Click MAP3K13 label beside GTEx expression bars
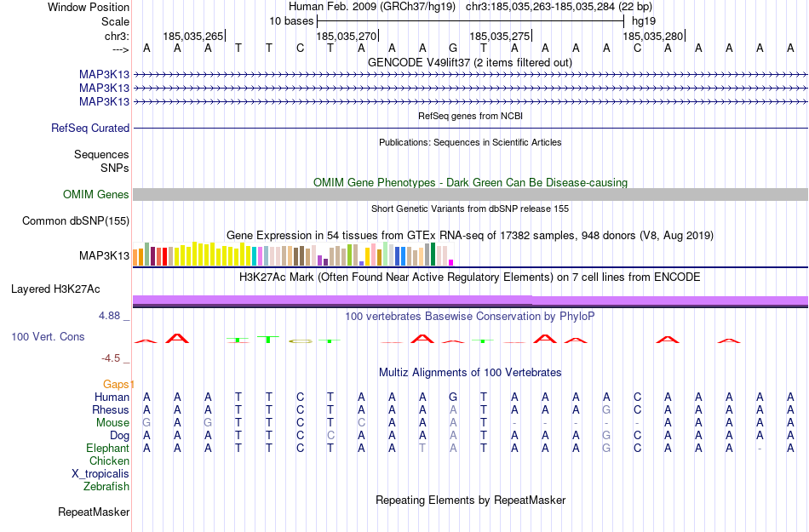 click(x=104, y=255)
